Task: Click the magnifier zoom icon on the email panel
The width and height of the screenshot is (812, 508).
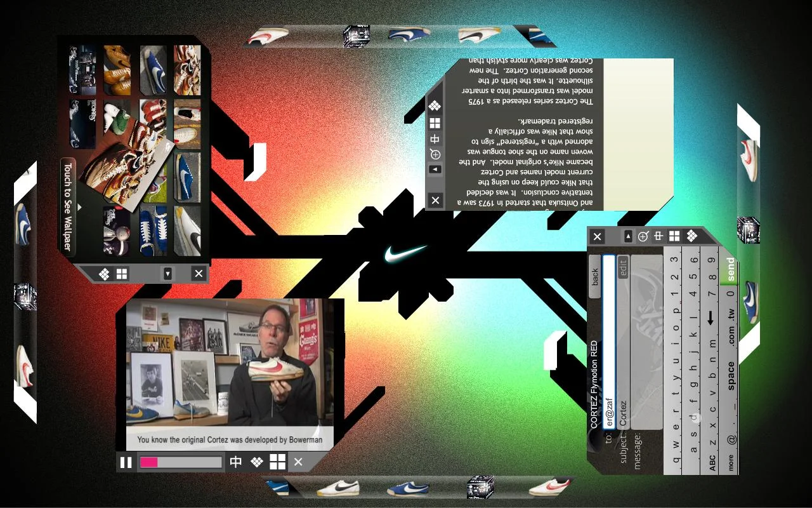Action: pyautogui.click(x=643, y=236)
